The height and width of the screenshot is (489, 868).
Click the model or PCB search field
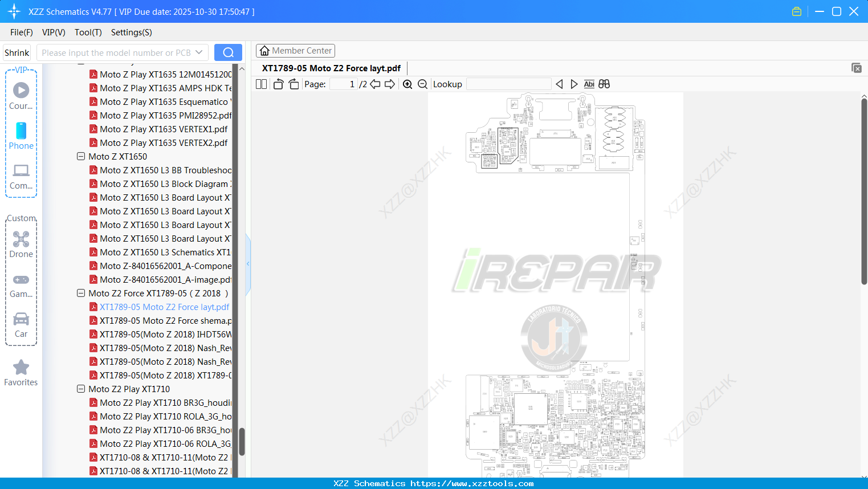click(116, 52)
